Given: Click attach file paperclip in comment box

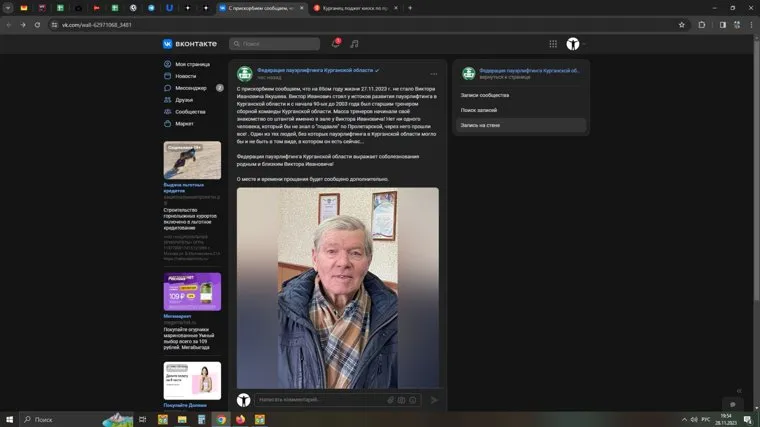Looking at the screenshot, I should (391, 400).
